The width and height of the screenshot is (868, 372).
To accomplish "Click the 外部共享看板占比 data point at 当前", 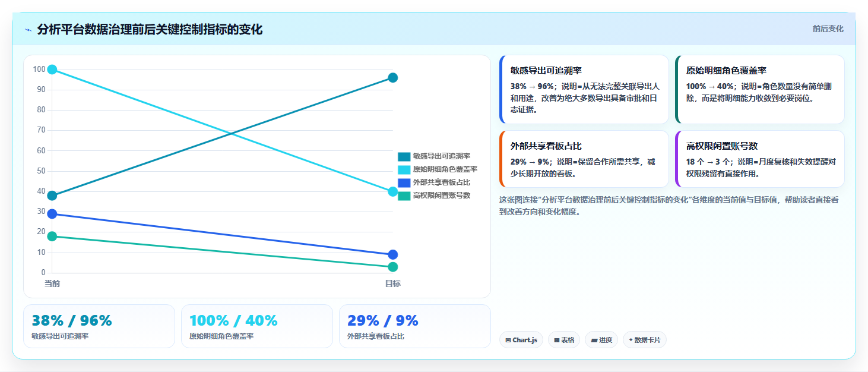I will (x=52, y=214).
